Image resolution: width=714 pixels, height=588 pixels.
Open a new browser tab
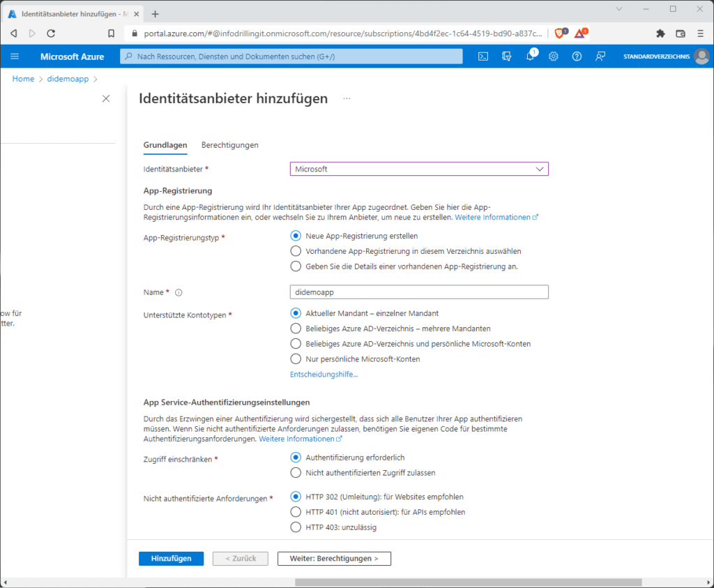click(155, 14)
